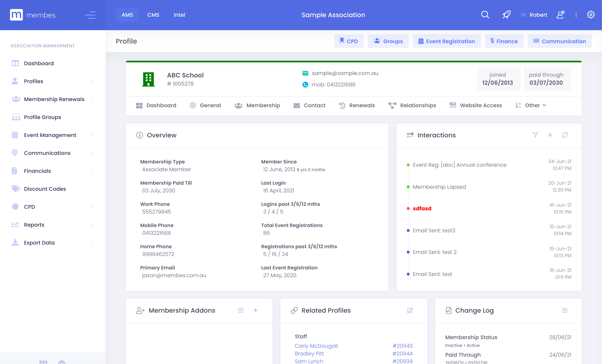Image resolution: width=602 pixels, height=364 pixels.
Task: Open the Renewals profile tab
Action: (x=357, y=105)
